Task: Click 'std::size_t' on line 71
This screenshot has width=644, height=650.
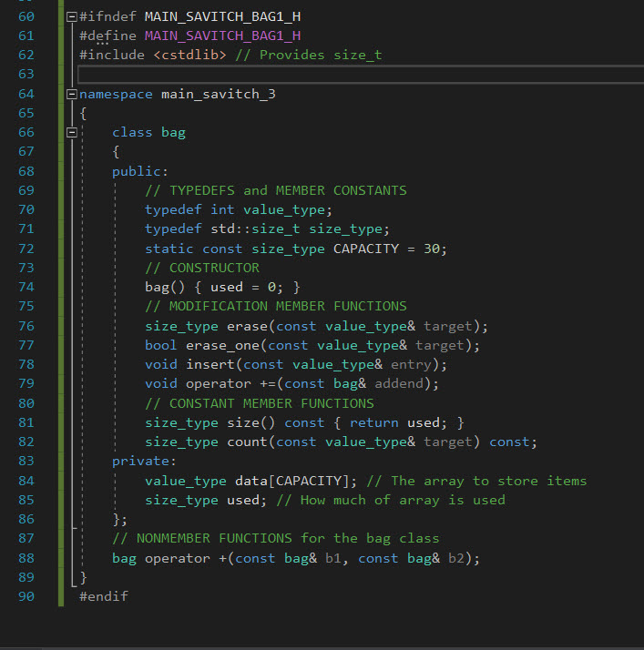Action: point(255,229)
